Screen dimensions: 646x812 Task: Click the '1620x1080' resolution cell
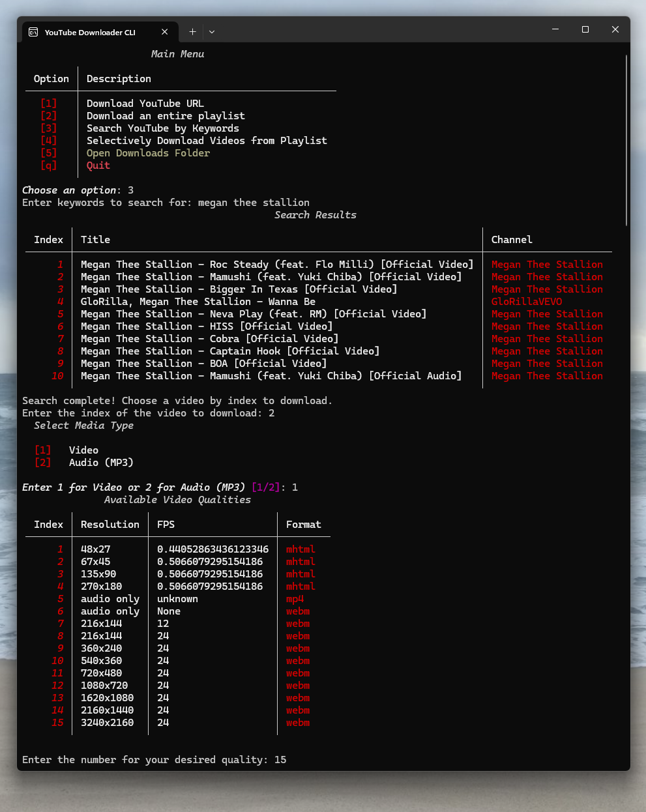point(107,698)
